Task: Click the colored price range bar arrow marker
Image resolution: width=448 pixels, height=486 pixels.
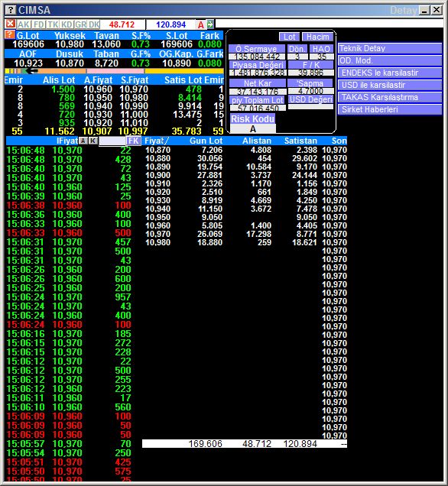Action: tap(31, 71)
